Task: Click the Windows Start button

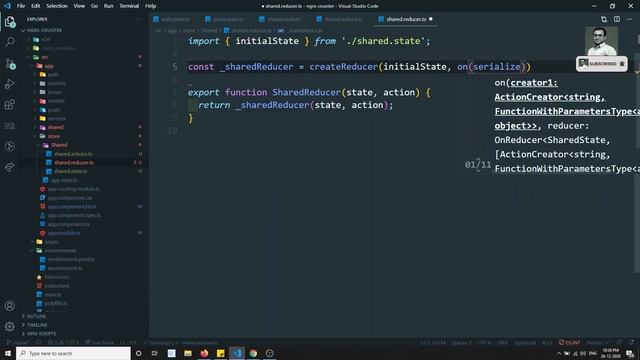Action: pos(8,353)
